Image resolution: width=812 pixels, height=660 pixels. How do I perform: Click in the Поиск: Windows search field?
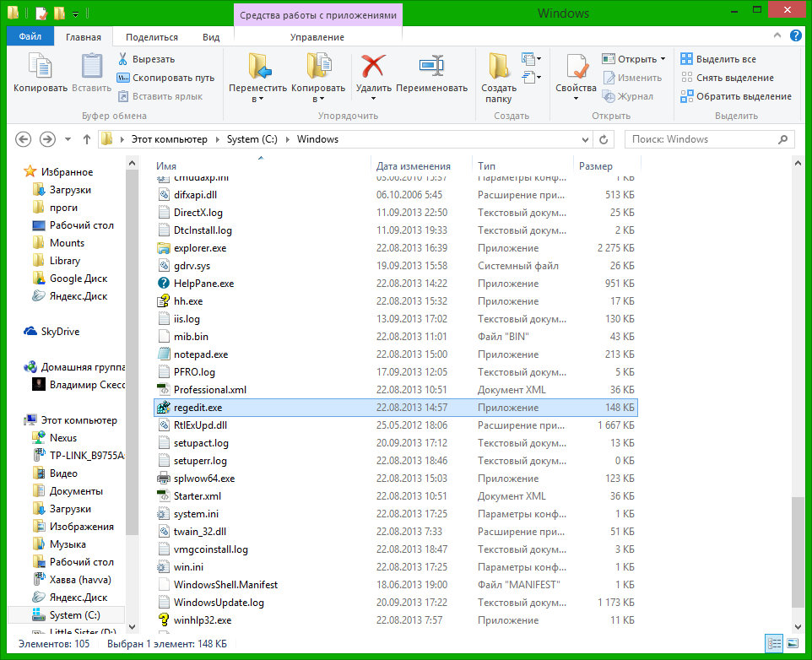click(703, 139)
